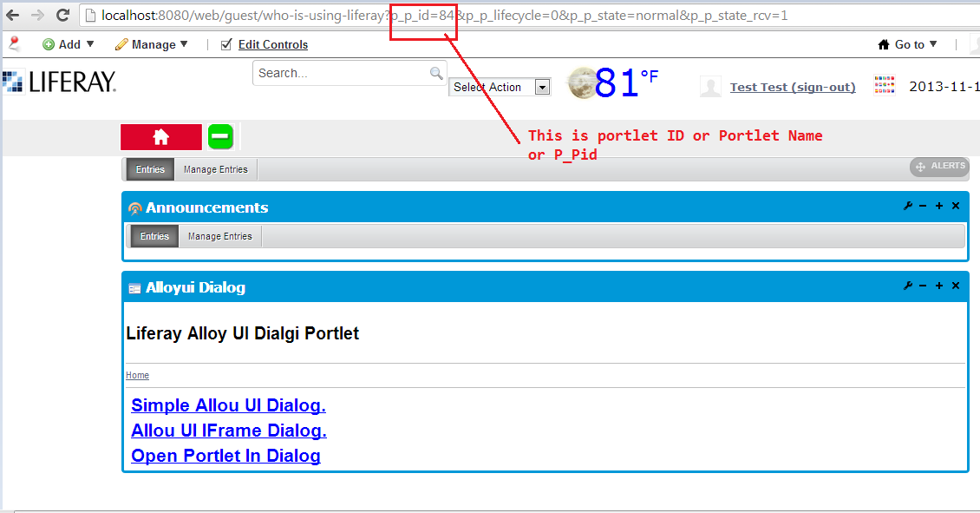Open the Announcements portlet configuration wrench
Screen dimensions: 980x513
(x=909, y=207)
